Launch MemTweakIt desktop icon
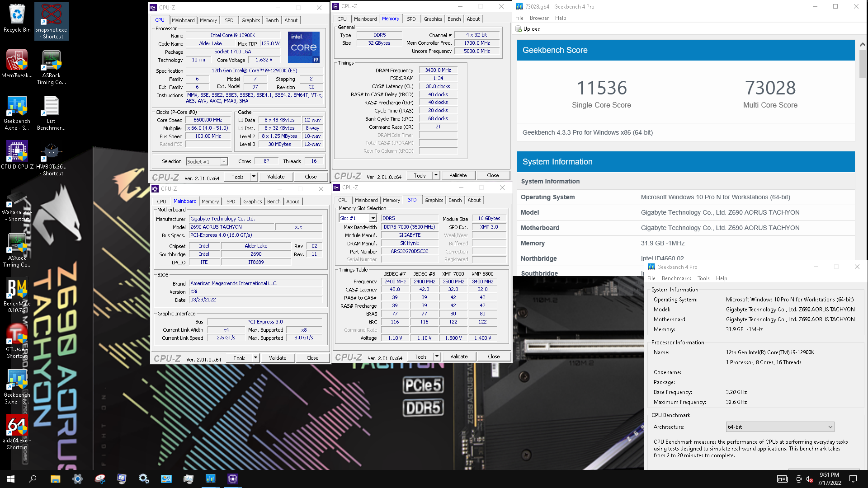 click(x=17, y=64)
